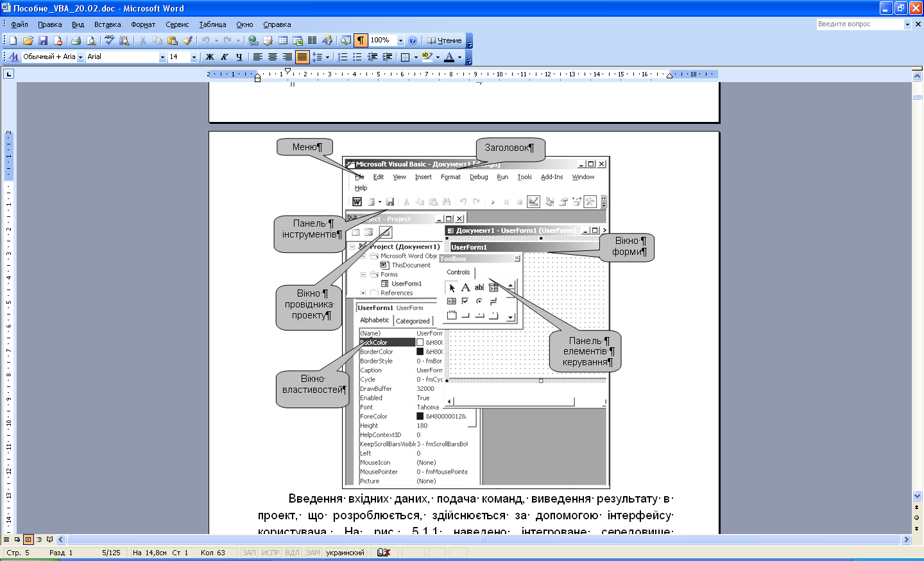Increase the paragraph indent
The height and width of the screenshot is (561, 924).
[x=387, y=56]
